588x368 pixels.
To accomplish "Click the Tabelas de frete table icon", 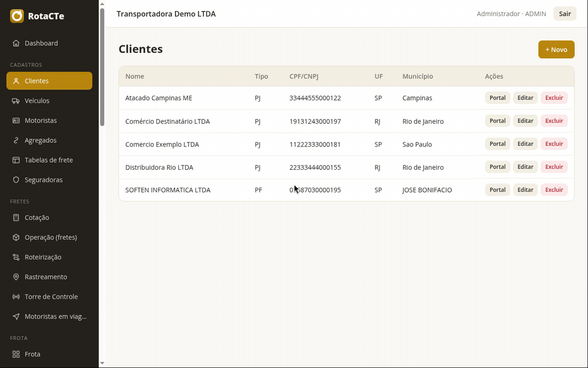I will pyautogui.click(x=16, y=160).
